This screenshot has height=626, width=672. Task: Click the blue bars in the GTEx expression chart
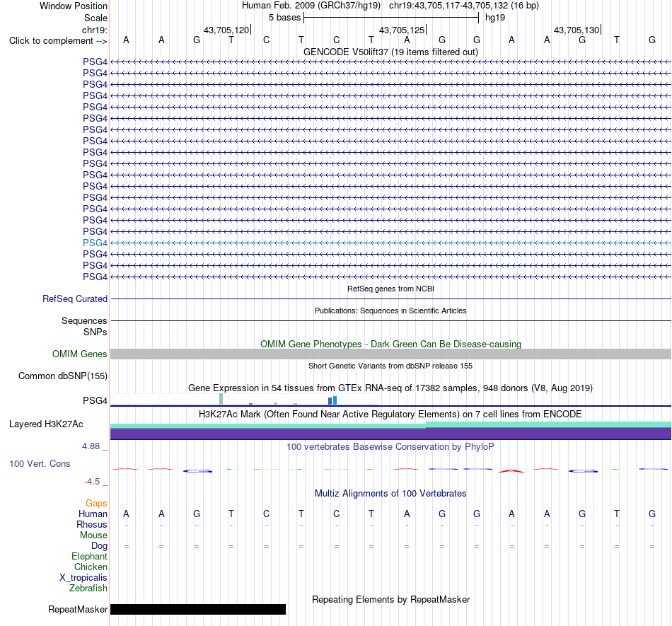(x=332, y=400)
